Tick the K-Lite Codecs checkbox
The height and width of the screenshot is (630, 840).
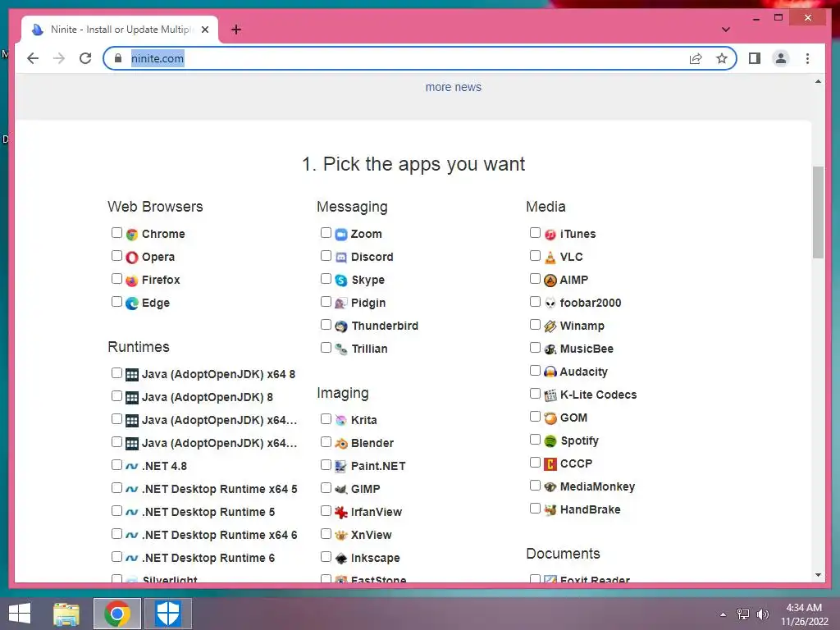point(535,394)
